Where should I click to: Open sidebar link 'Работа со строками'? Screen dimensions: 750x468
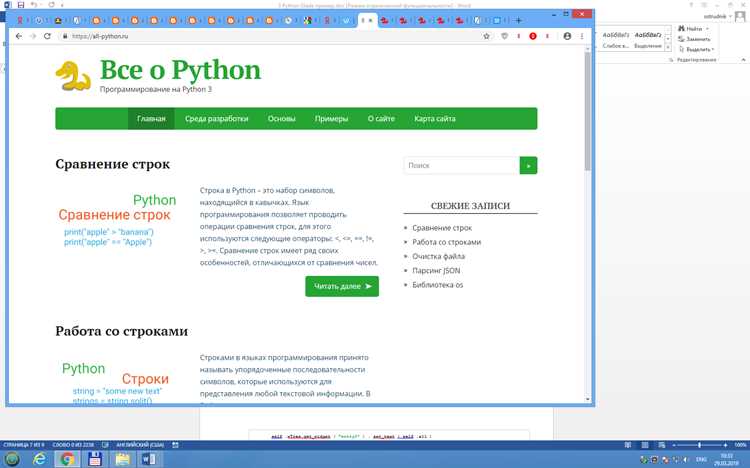(x=447, y=242)
